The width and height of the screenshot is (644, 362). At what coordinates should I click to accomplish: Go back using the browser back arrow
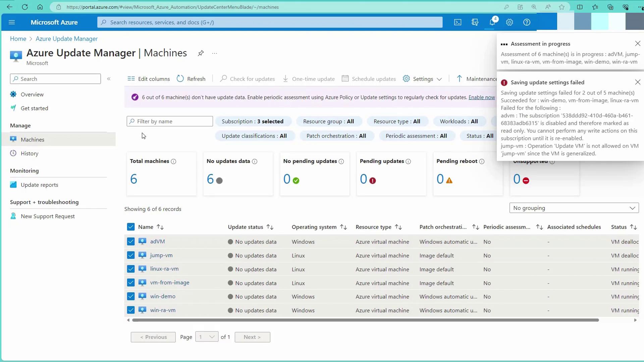coord(9,7)
